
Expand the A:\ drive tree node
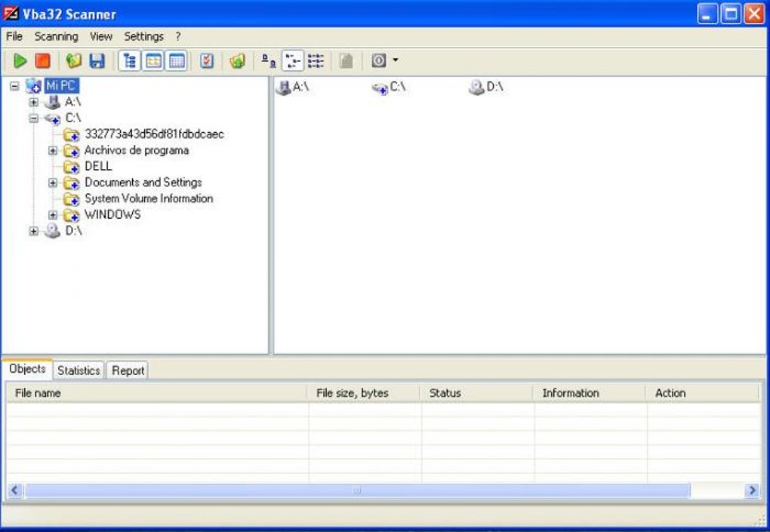point(33,102)
